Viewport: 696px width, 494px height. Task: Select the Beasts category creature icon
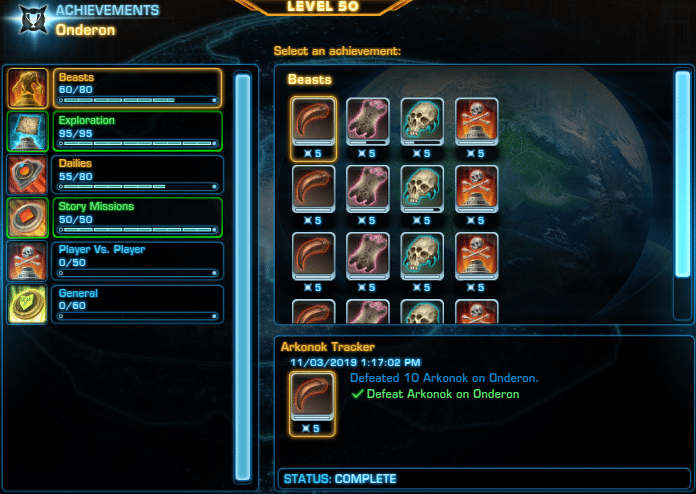[x=27, y=88]
